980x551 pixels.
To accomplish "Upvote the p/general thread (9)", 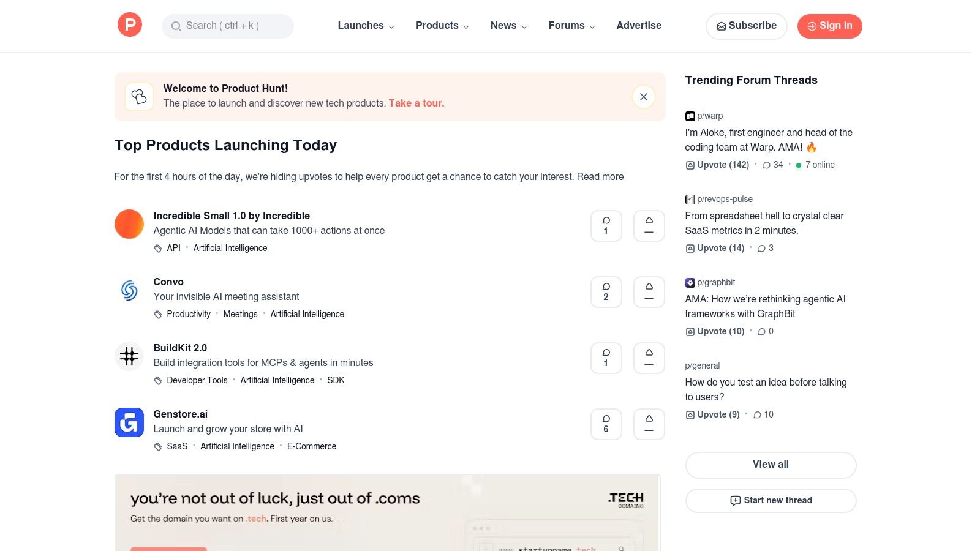I will point(712,414).
